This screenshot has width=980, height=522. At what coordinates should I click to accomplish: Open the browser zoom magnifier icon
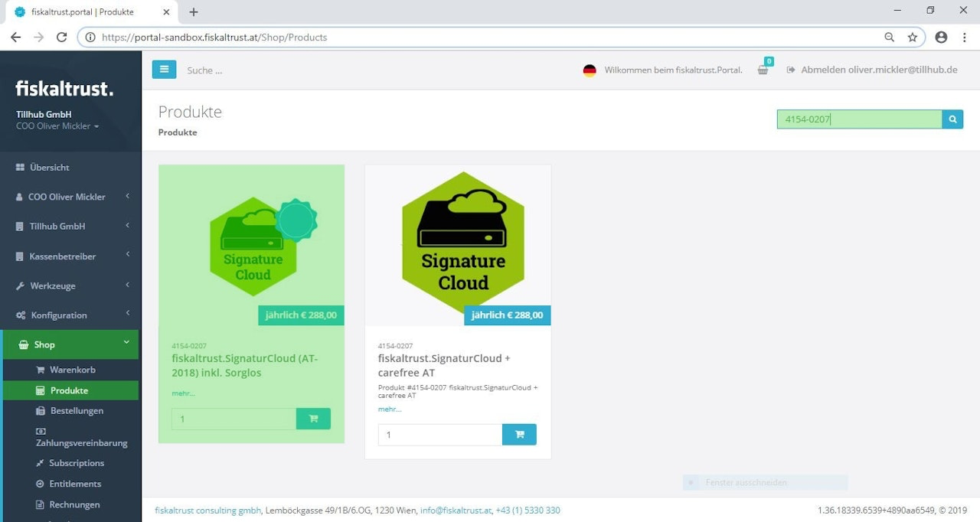[890, 37]
